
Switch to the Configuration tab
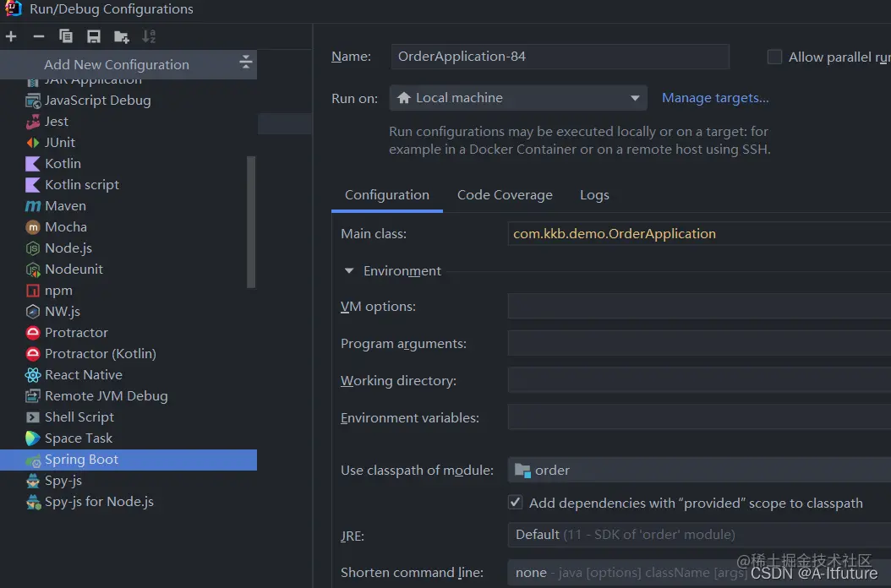[x=387, y=195]
